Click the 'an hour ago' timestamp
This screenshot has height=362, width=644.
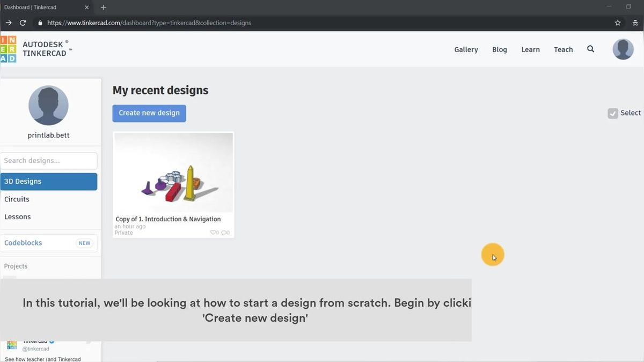(x=130, y=227)
